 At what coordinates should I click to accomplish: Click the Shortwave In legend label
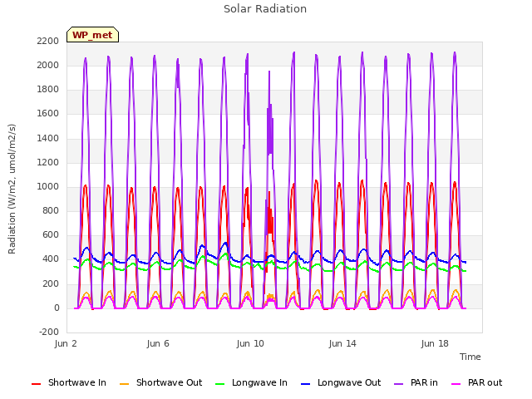click(77, 382)
